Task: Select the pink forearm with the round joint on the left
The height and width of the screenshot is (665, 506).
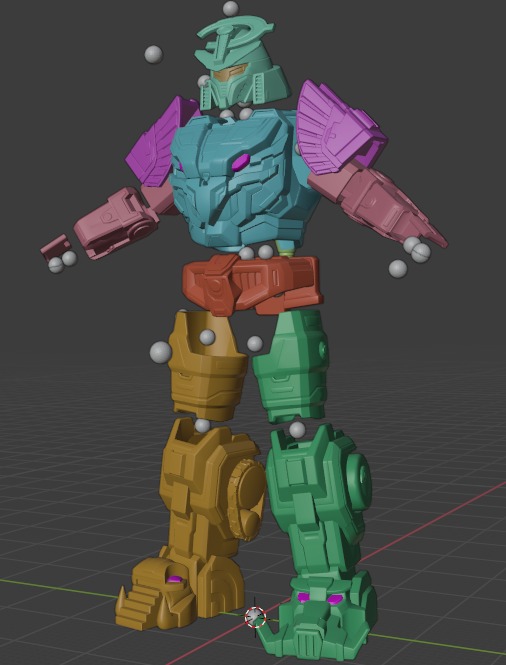Action: tap(115, 223)
